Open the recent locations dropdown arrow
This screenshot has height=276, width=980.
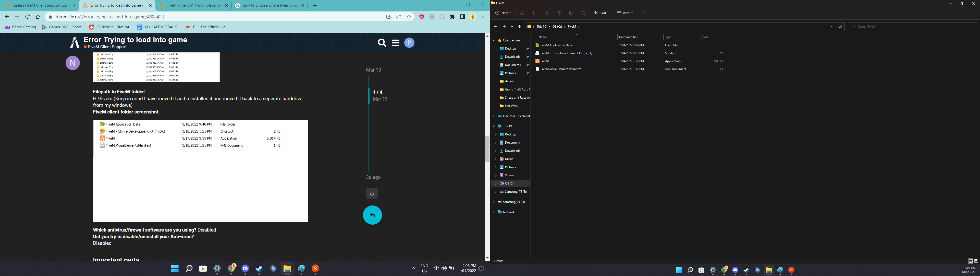[512, 27]
